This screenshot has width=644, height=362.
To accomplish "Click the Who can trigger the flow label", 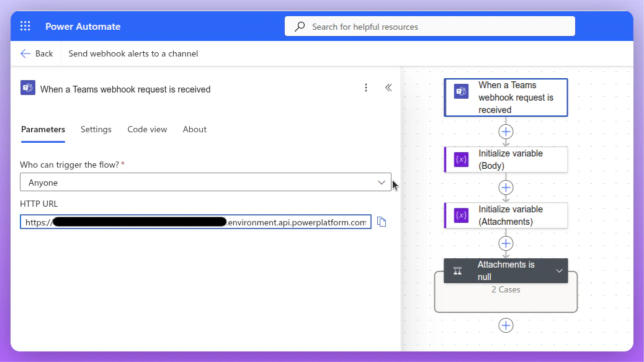I will click(69, 165).
